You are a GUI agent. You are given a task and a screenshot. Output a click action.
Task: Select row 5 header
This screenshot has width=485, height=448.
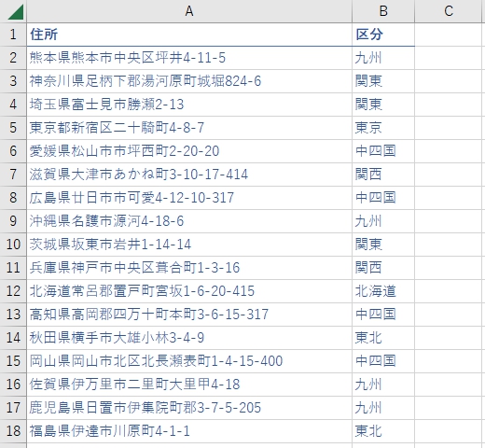point(13,128)
